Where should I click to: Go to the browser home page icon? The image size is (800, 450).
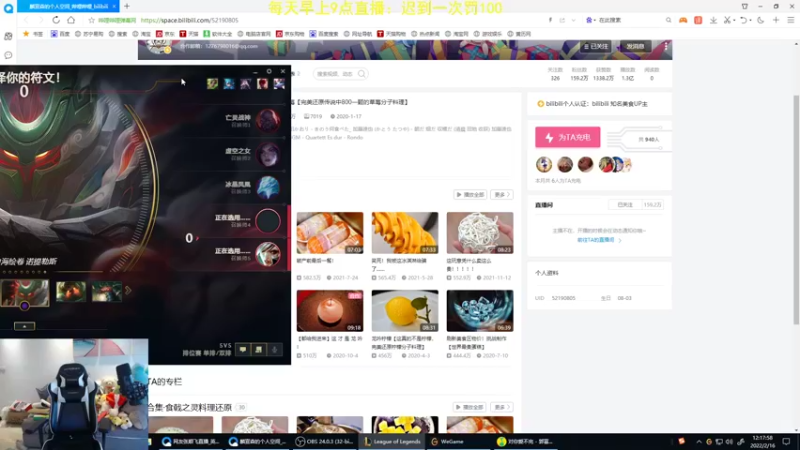pyautogui.click(x=71, y=20)
